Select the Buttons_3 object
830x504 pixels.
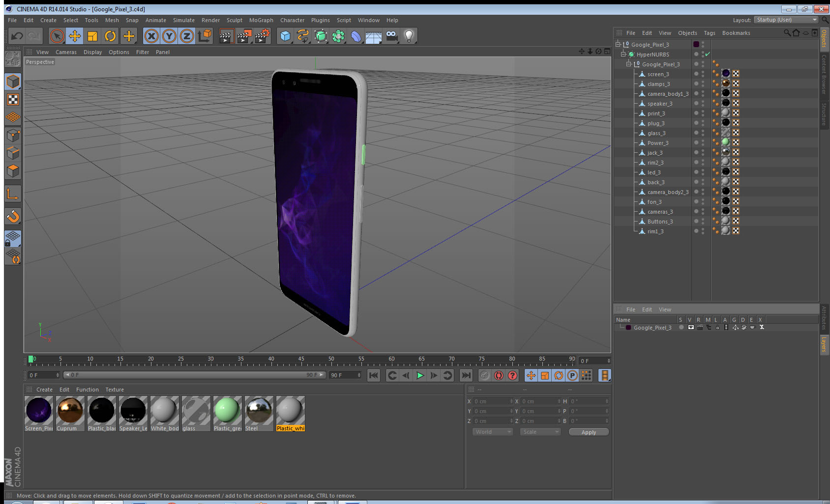660,222
